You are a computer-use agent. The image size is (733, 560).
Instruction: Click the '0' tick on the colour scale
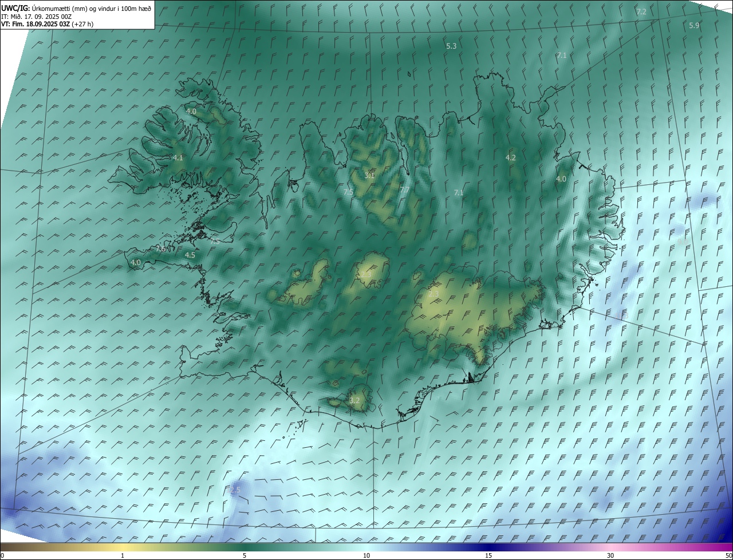pyautogui.click(x=2, y=555)
